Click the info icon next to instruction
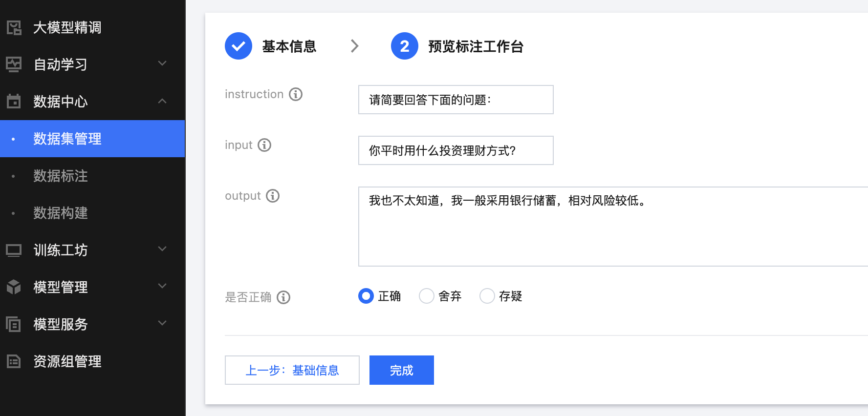The height and width of the screenshot is (416, 868). click(x=296, y=94)
